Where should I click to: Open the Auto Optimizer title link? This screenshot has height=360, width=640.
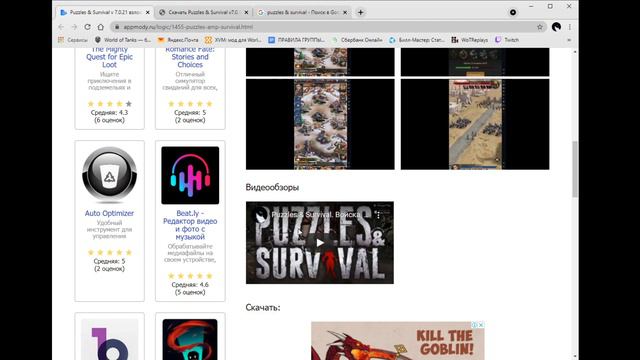tap(109, 213)
